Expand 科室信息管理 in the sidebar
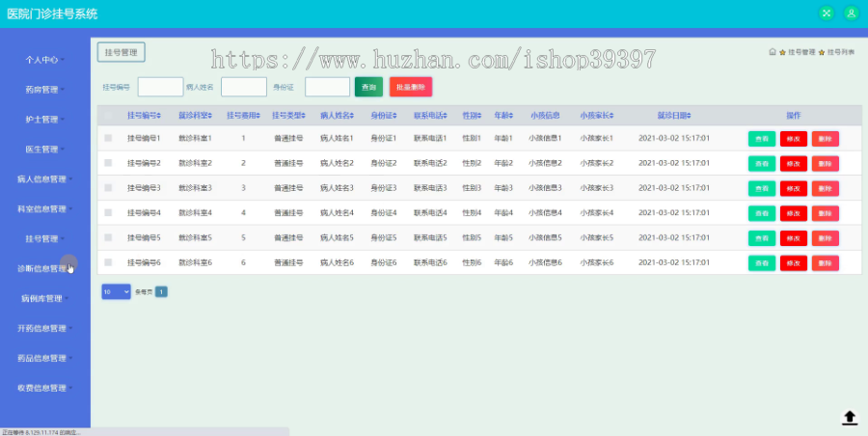Image resolution: width=868 pixels, height=436 pixels. pyautogui.click(x=44, y=209)
